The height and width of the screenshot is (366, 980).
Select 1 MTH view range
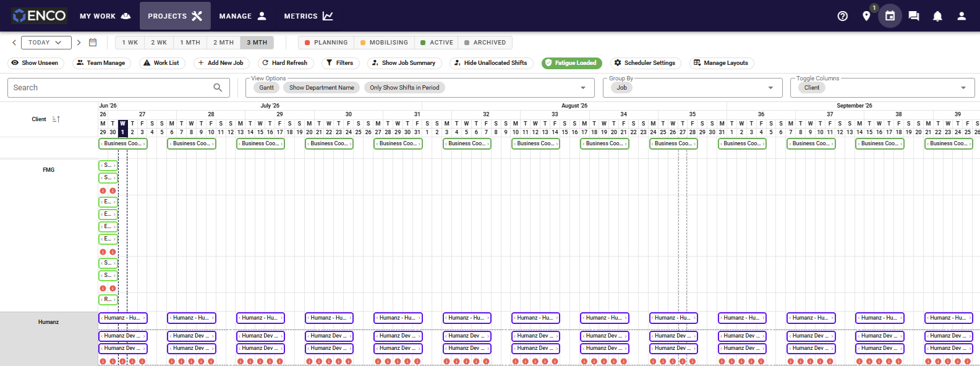(x=190, y=43)
